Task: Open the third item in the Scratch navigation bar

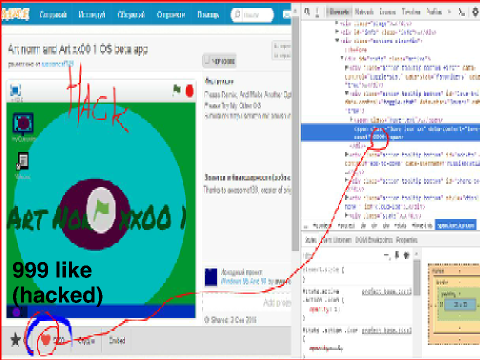Action: [131, 15]
